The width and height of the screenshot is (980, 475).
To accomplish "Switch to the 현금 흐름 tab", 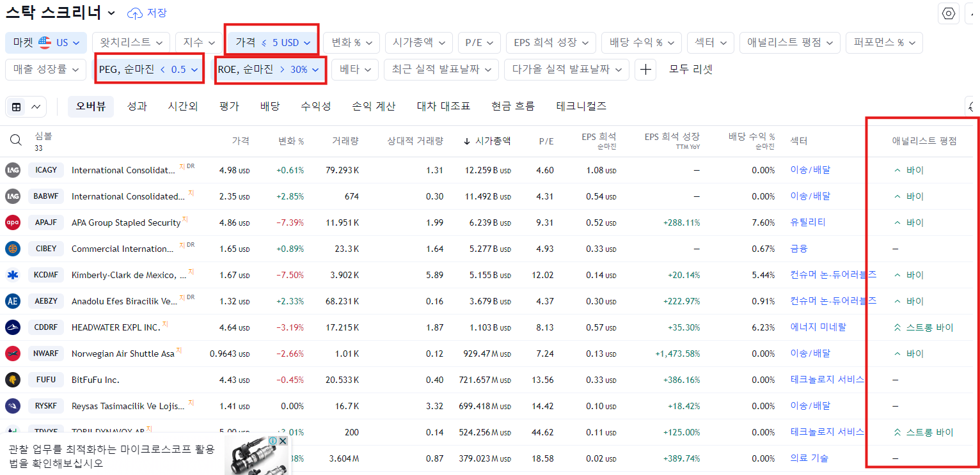I will click(x=513, y=107).
